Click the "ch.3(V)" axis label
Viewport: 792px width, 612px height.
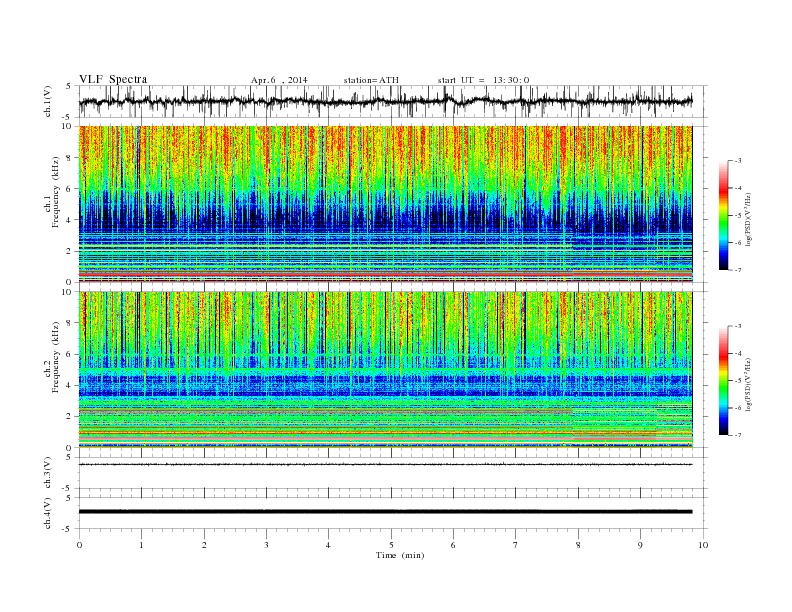click(x=48, y=473)
